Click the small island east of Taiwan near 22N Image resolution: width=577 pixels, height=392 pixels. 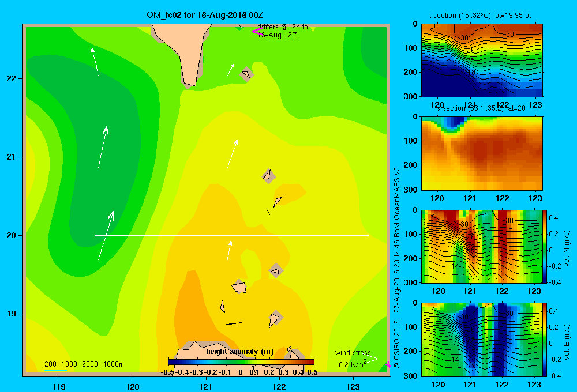[x=246, y=74]
